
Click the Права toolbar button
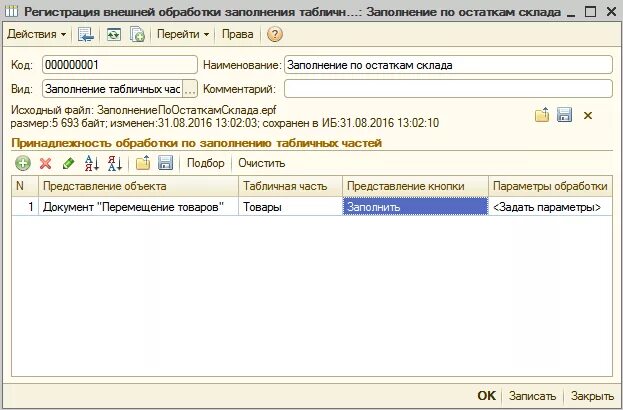[x=238, y=34]
